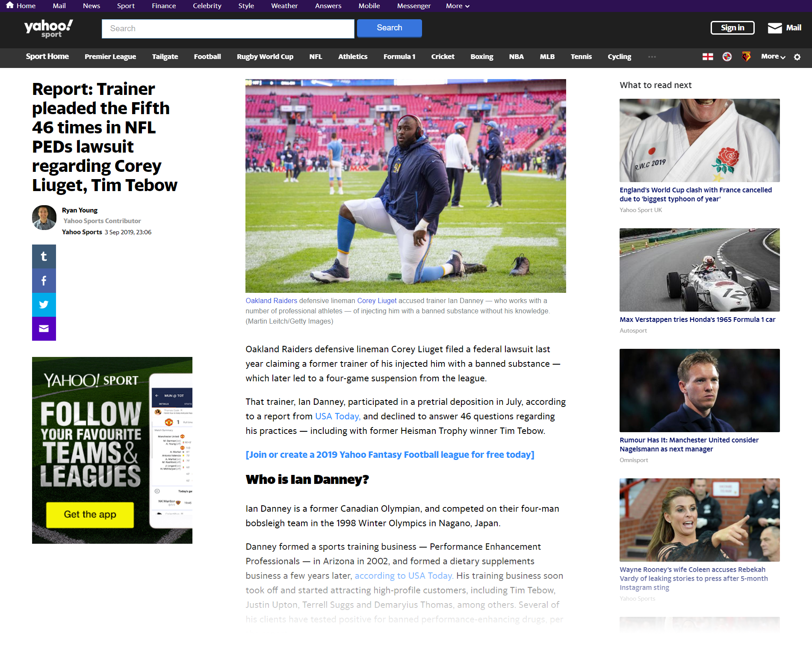This screenshot has height=669, width=812.
Task: Open England's World Cup clash headline
Action: tap(695, 195)
